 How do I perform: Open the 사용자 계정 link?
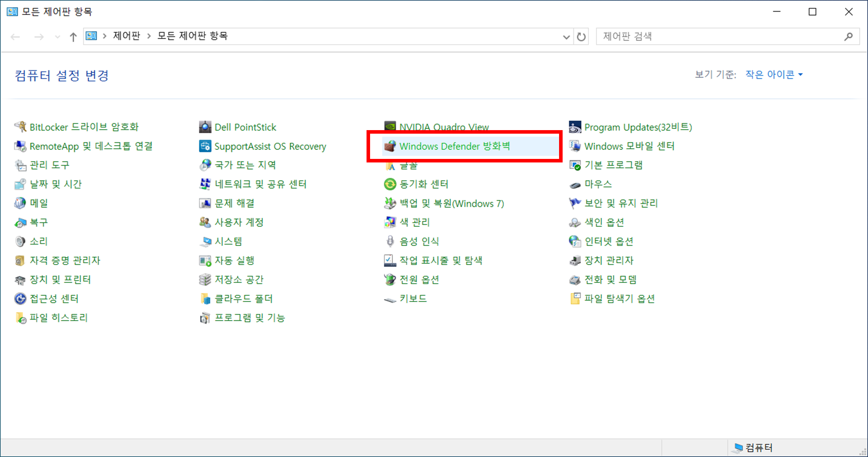pos(239,222)
